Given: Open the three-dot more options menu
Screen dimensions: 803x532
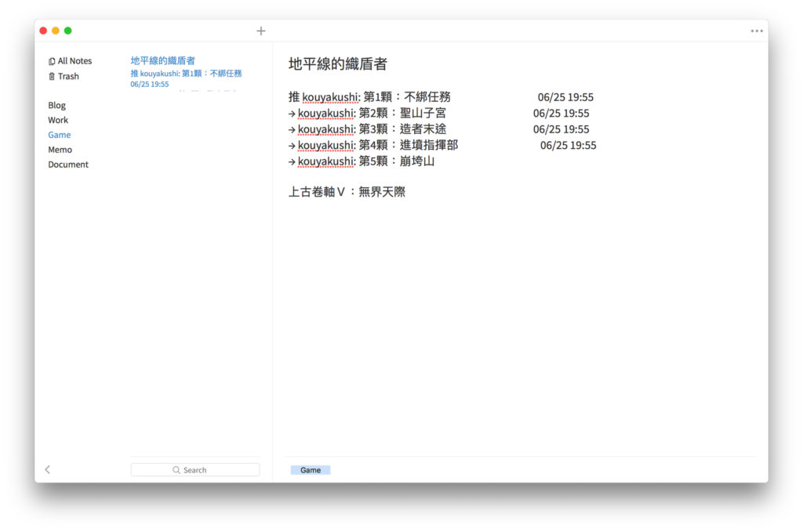Looking at the screenshot, I should pos(756,31).
